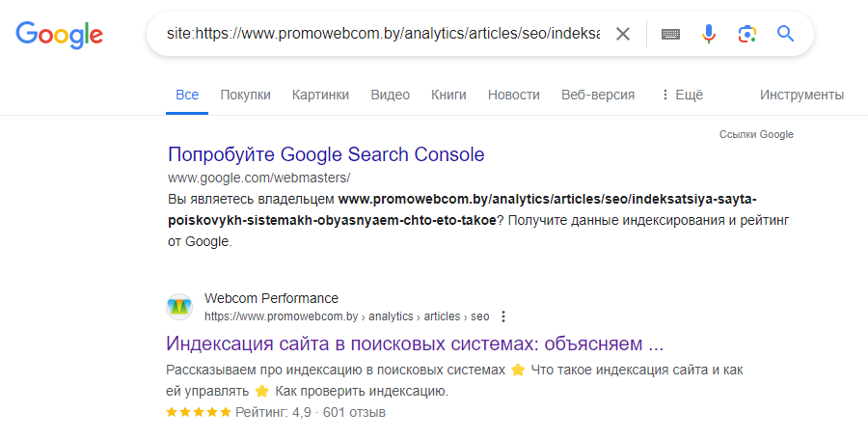Click the promowebcom.by breadcrumb URL
Screen dimensions: 868x440
pyautogui.click(x=346, y=316)
